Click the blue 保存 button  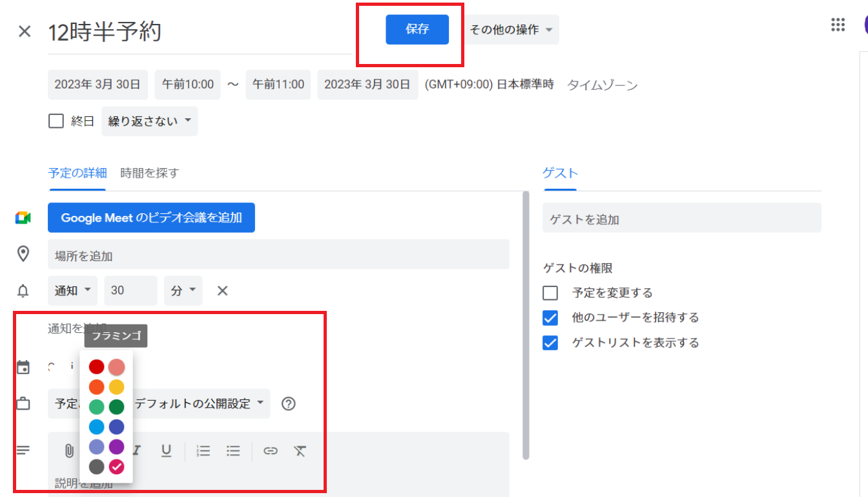(417, 30)
